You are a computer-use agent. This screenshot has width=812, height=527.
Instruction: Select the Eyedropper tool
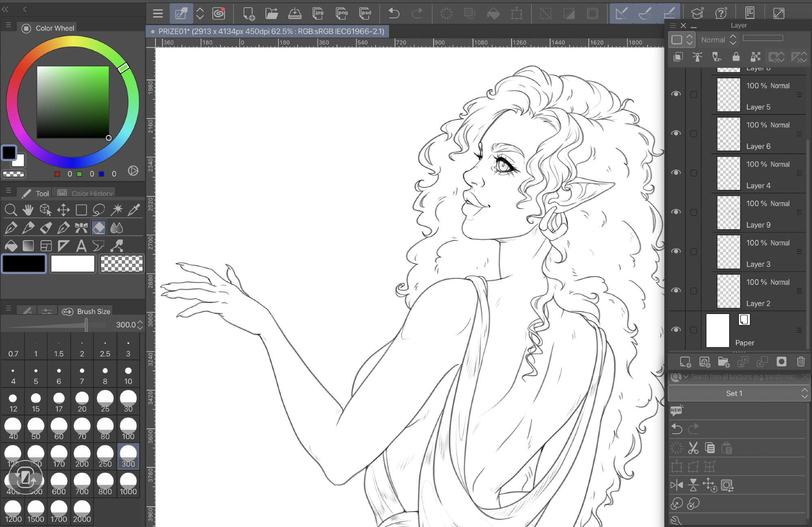click(134, 210)
